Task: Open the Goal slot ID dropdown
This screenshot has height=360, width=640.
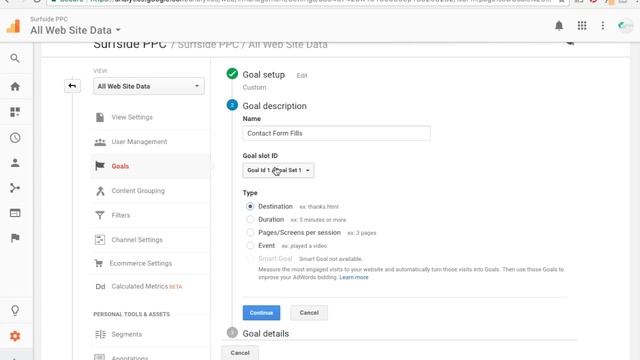Action: pos(278,170)
